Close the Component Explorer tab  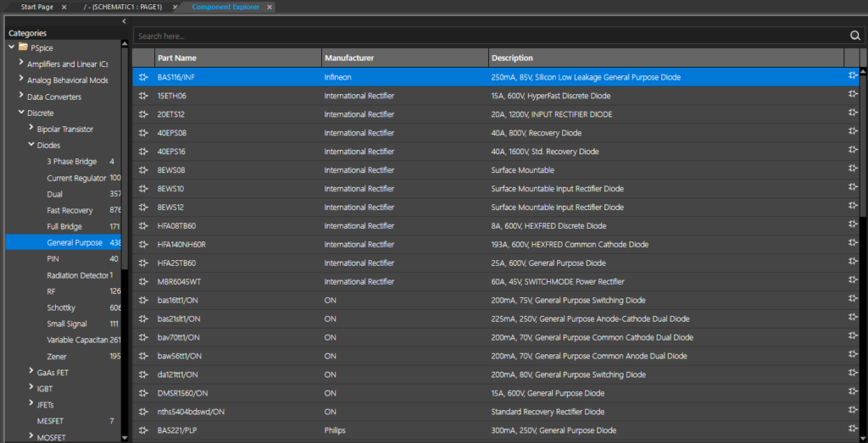tap(270, 7)
